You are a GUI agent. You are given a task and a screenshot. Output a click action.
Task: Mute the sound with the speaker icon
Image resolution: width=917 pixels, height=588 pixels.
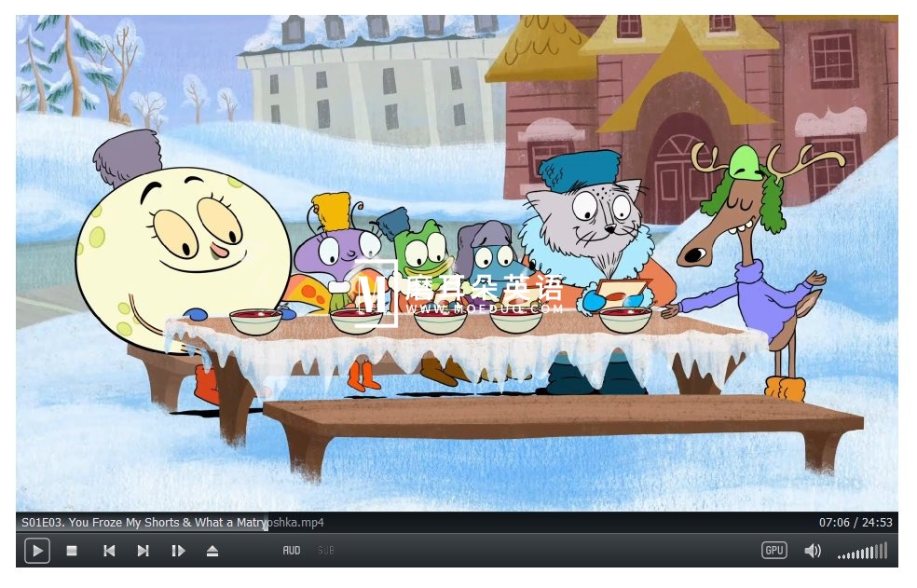[813, 551]
